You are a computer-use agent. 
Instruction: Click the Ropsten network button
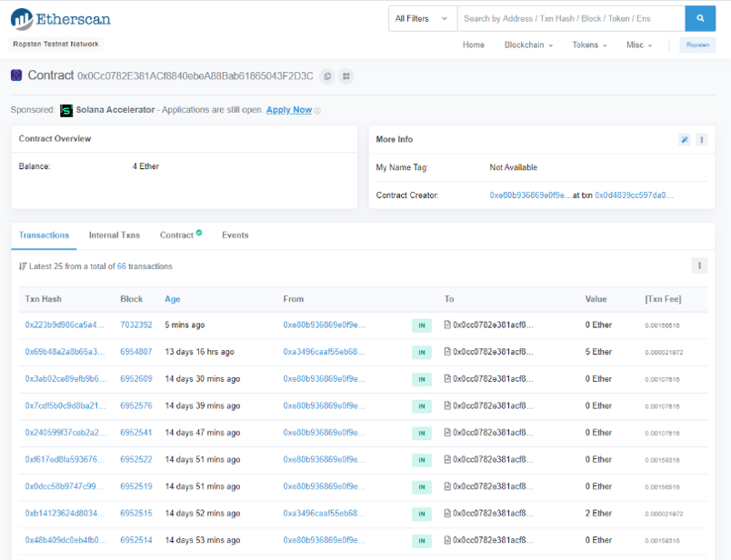[x=696, y=44]
